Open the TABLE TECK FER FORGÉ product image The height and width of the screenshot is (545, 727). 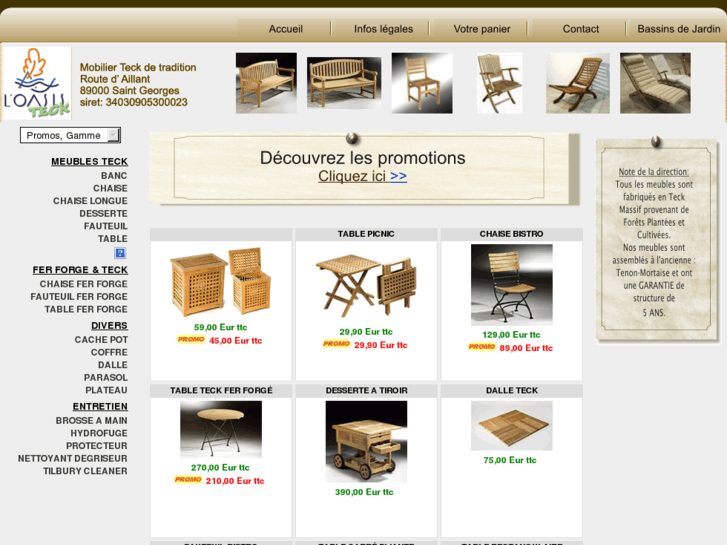[221, 430]
